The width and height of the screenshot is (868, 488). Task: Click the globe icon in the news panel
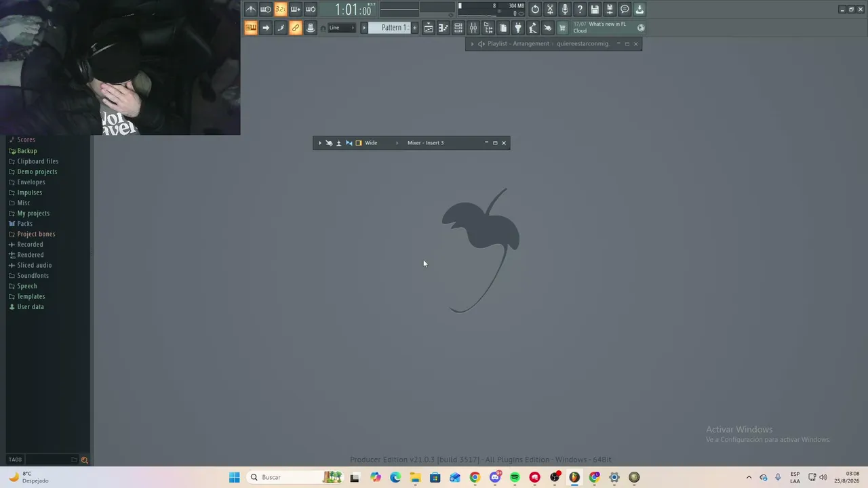pyautogui.click(x=641, y=28)
